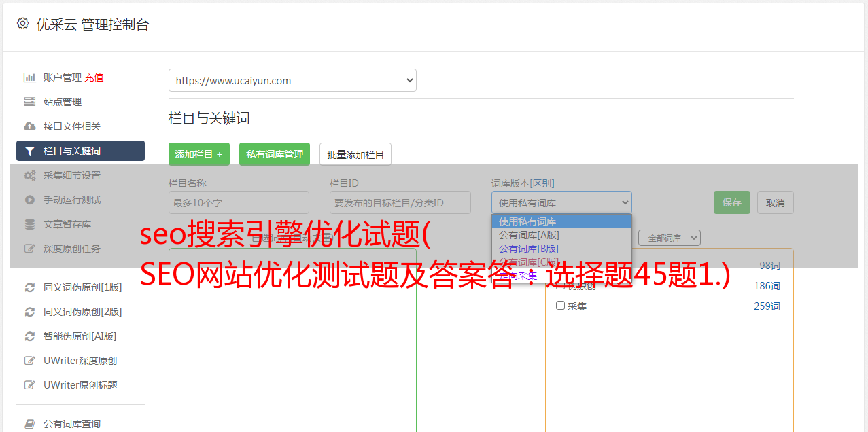Open the site URL dropdown https://www.ucaiyun.com
The image size is (868, 432).
(x=292, y=80)
